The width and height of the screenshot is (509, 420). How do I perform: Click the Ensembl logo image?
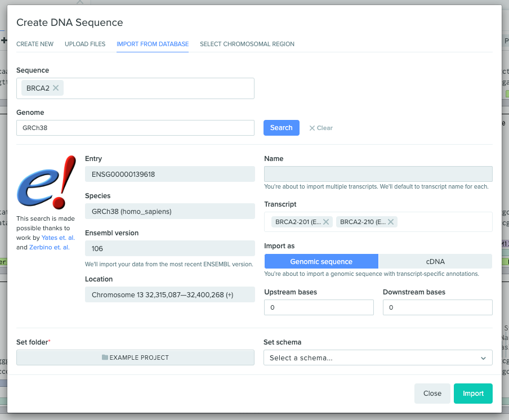46,181
